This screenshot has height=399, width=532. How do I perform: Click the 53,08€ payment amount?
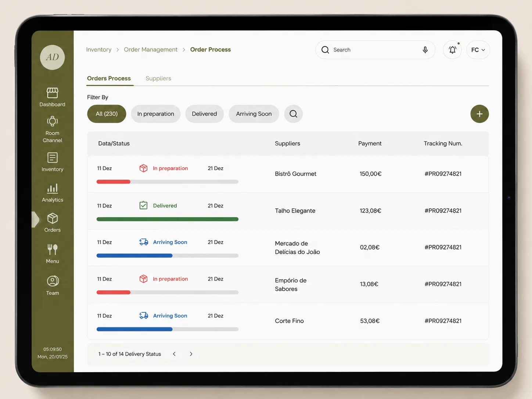click(x=370, y=321)
